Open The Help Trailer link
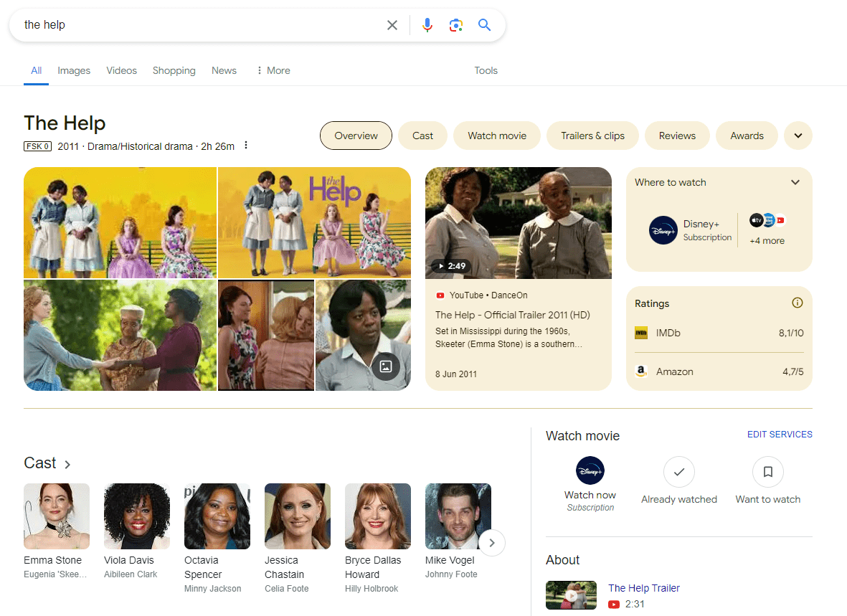Viewport: 847px width, 616px height. tap(644, 588)
